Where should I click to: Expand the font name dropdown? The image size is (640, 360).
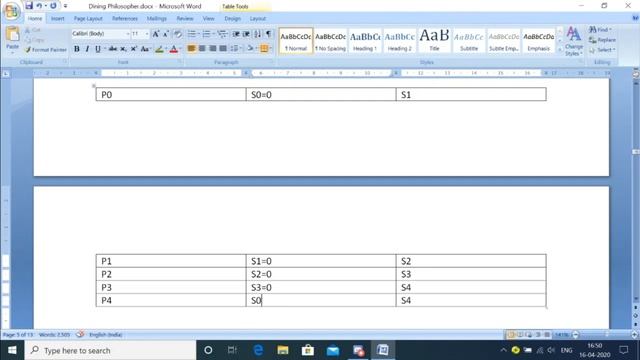click(127, 34)
